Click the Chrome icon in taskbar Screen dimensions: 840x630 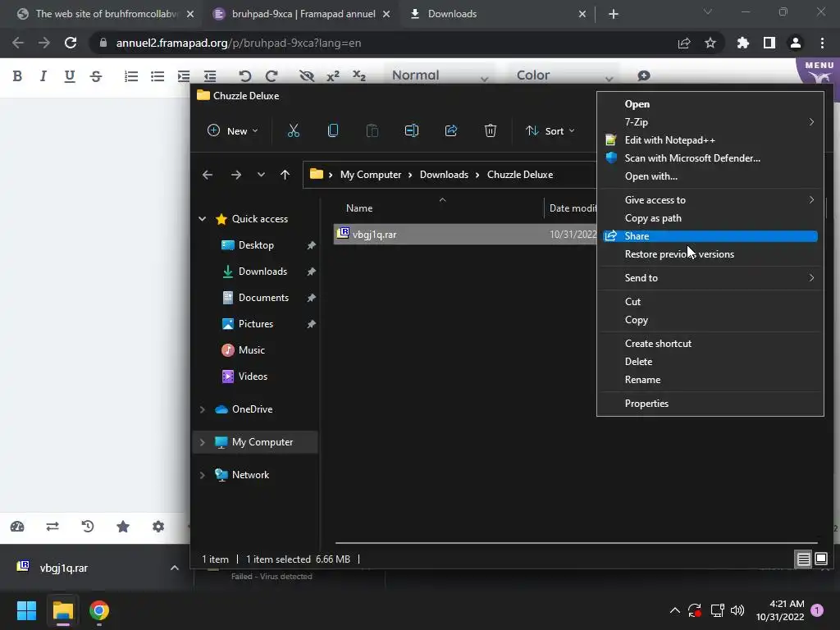coord(99,610)
